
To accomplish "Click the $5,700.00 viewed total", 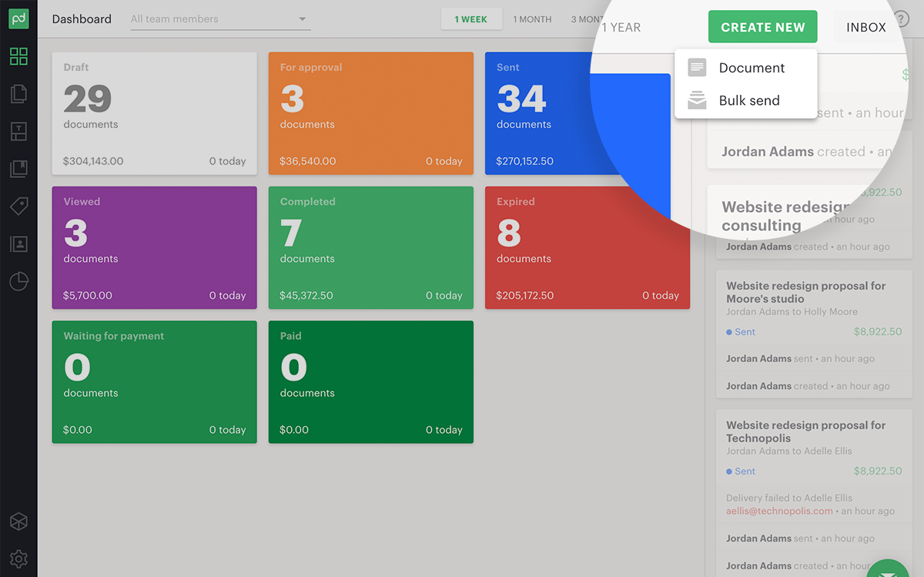I will (88, 295).
